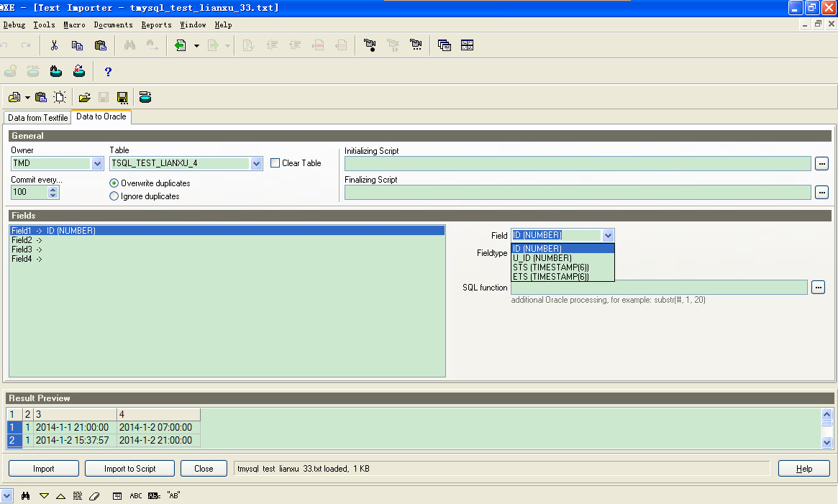Screen dimensions: 838x504
Task: Click the paste data from clipboard icon
Action: coord(40,97)
